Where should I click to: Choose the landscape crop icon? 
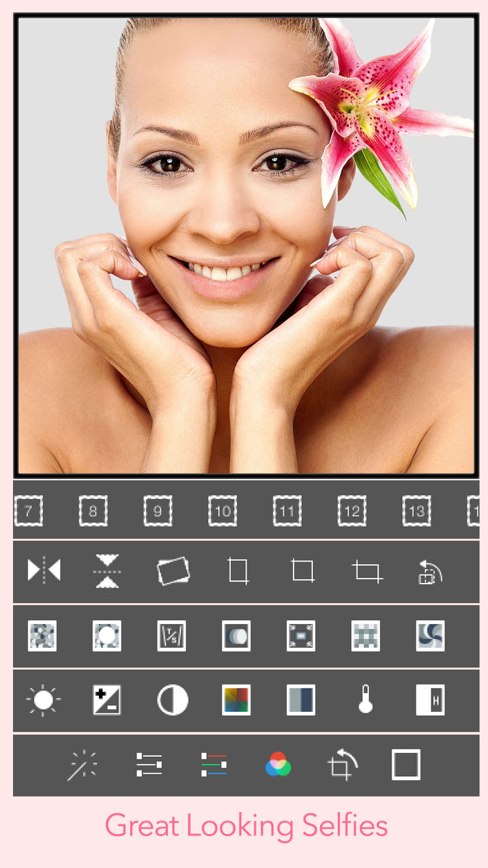click(367, 572)
